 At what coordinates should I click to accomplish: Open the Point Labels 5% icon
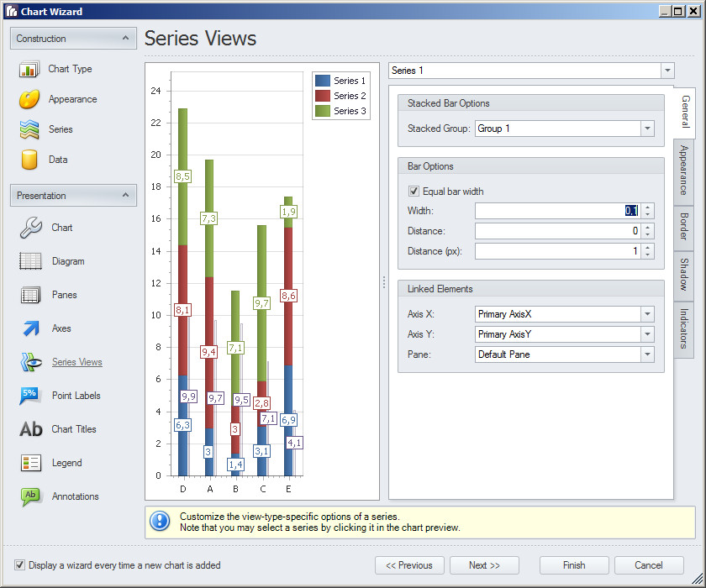click(x=30, y=396)
